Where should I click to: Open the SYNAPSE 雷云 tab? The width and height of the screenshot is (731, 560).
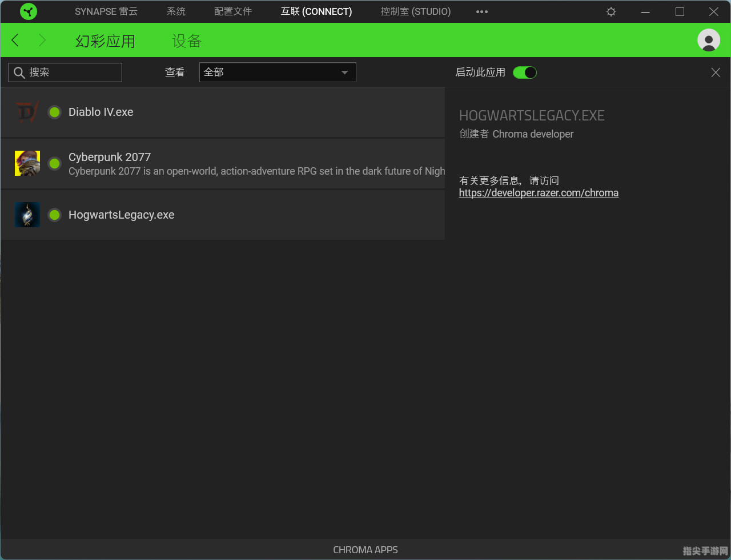click(106, 11)
